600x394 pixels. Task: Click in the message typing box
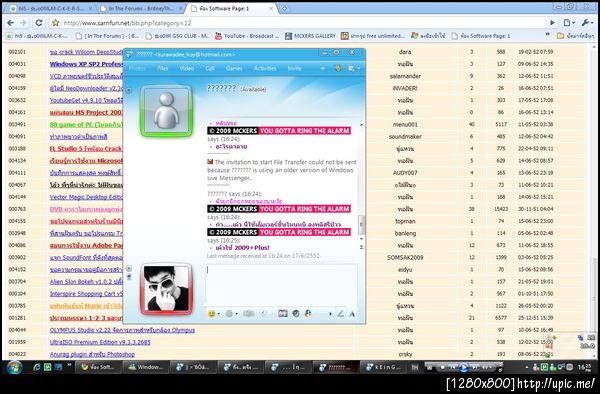(282, 284)
